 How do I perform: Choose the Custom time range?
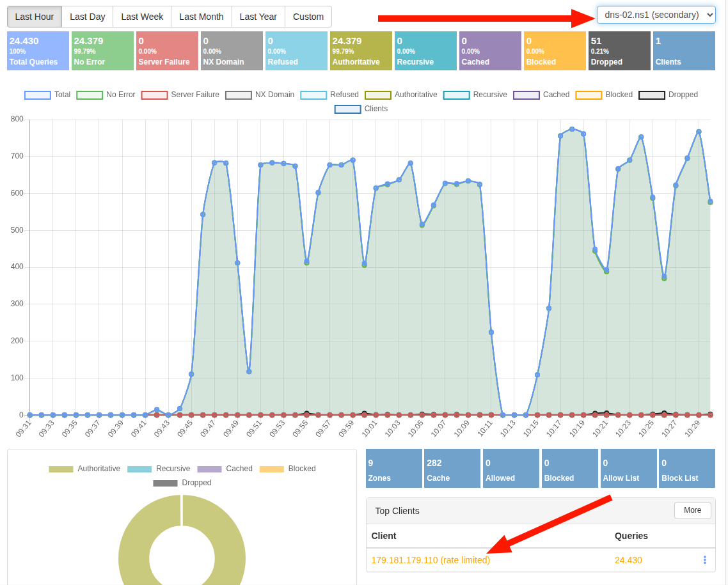pyautogui.click(x=308, y=17)
